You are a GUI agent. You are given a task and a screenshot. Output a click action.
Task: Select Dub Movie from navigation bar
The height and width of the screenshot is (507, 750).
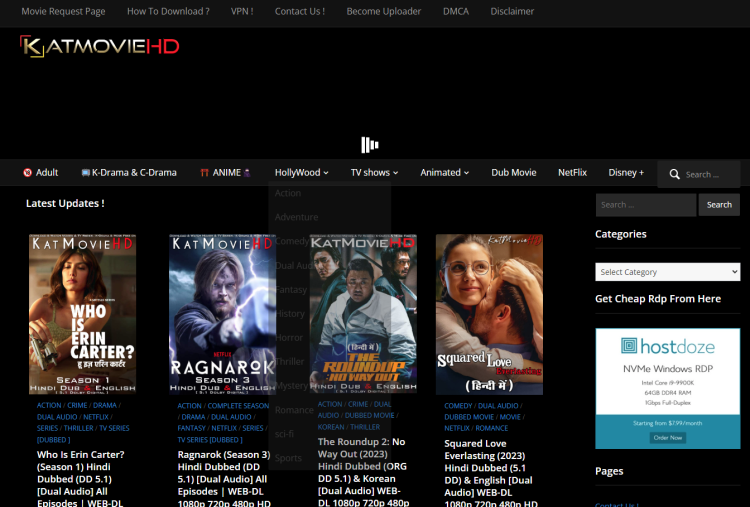point(513,172)
